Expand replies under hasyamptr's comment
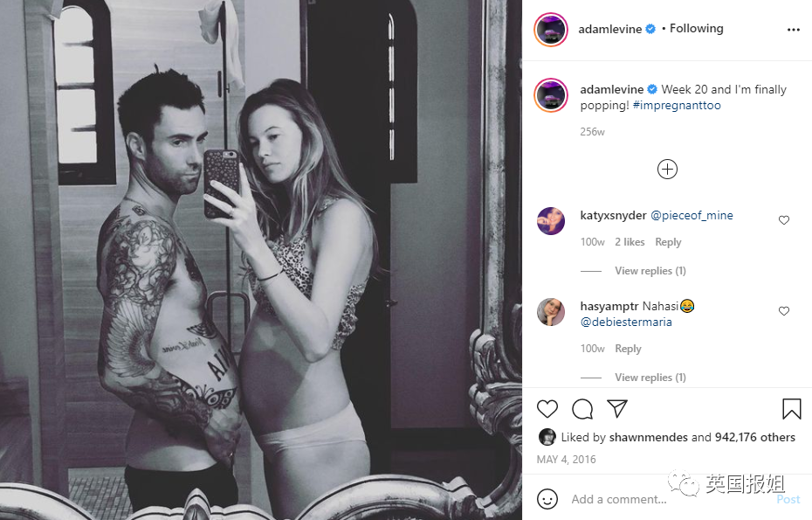 click(x=650, y=378)
